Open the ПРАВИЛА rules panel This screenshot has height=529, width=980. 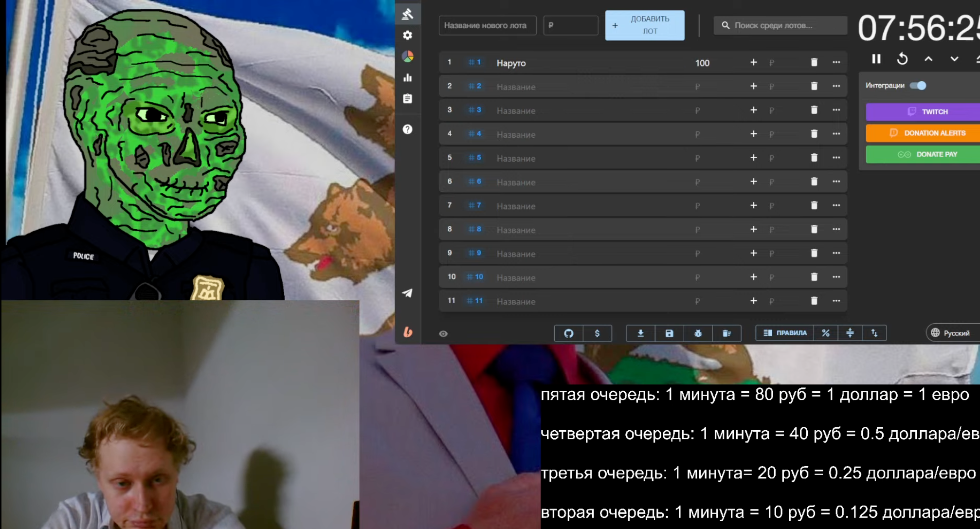(785, 333)
